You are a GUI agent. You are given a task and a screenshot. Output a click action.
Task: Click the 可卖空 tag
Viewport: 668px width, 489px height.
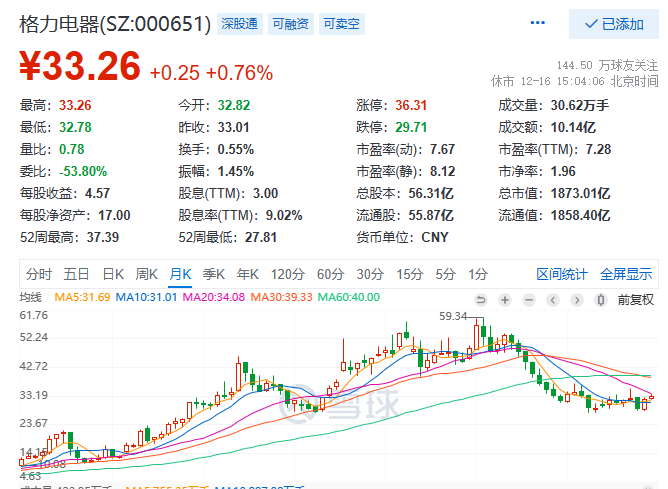342,24
